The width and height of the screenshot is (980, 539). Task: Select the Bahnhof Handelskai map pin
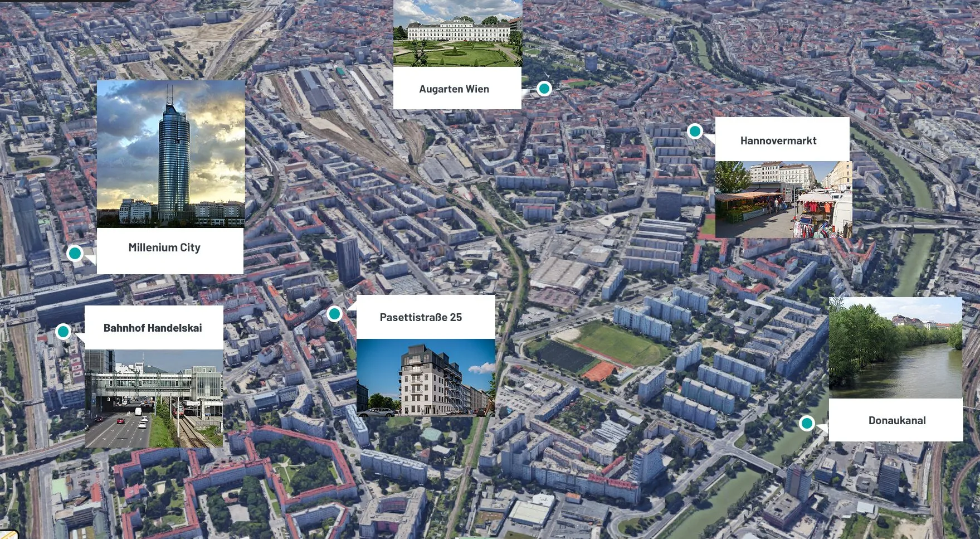coord(64,332)
